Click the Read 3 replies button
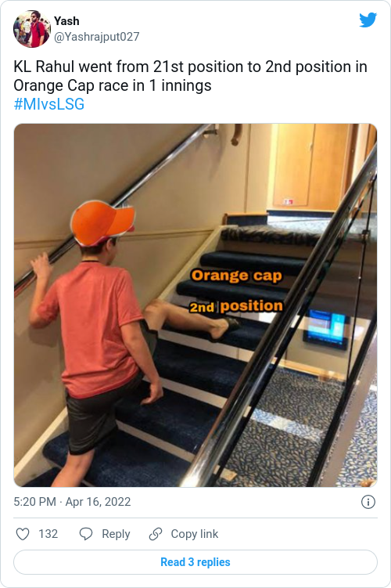The width and height of the screenshot is (391, 588). pyautogui.click(x=195, y=562)
